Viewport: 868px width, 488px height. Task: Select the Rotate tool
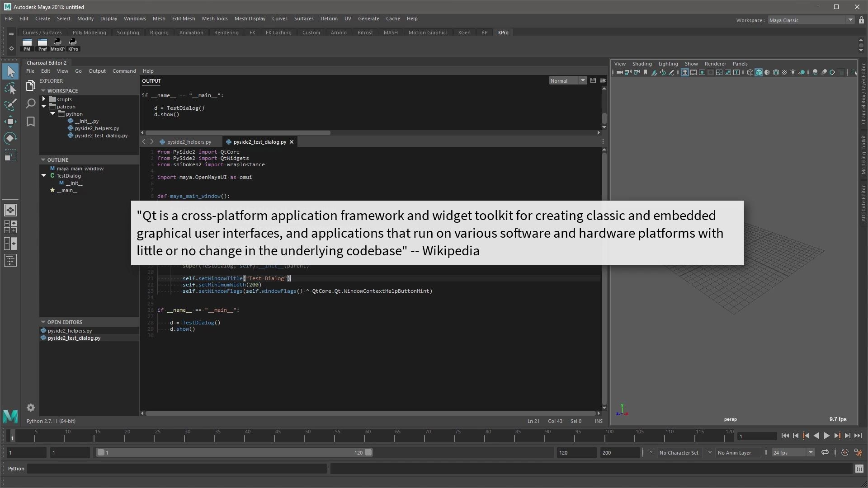click(x=10, y=138)
